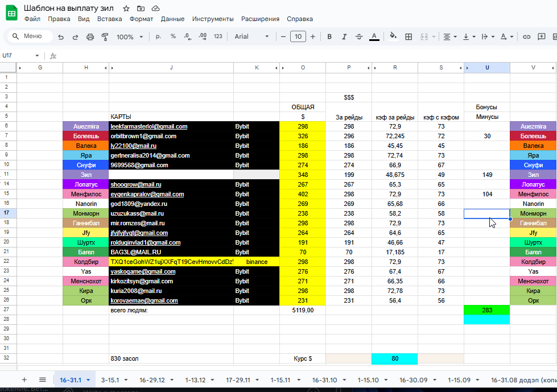Switch to the 1-13.12 sheet tab
The height and width of the screenshot is (392, 557).
tap(195, 380)
